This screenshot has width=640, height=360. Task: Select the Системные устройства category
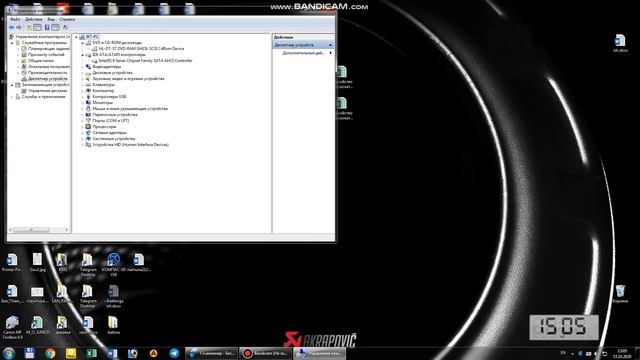113,139
